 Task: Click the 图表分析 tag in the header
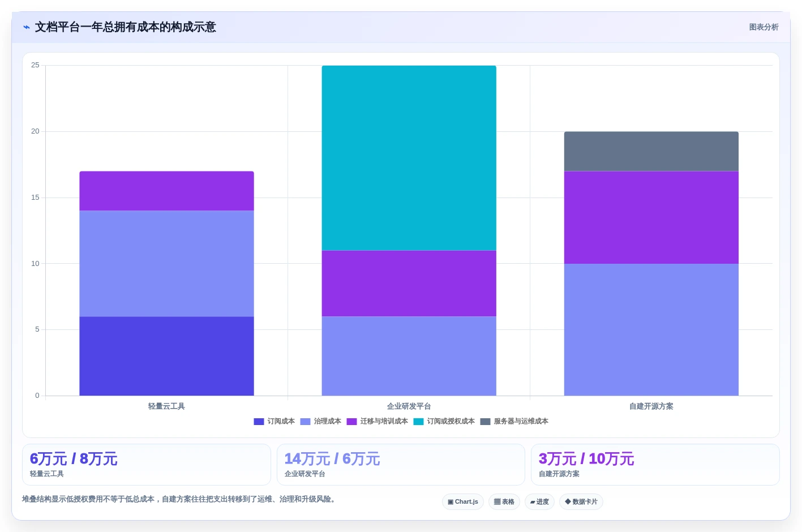click(764, 27)
